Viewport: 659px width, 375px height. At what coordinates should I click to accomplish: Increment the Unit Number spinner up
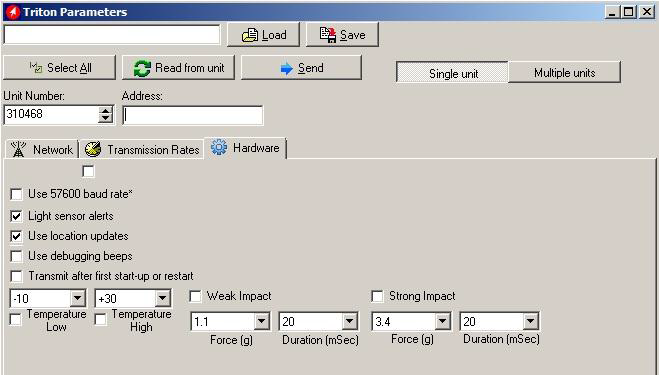pyautogui.click(x=105, y=110)
